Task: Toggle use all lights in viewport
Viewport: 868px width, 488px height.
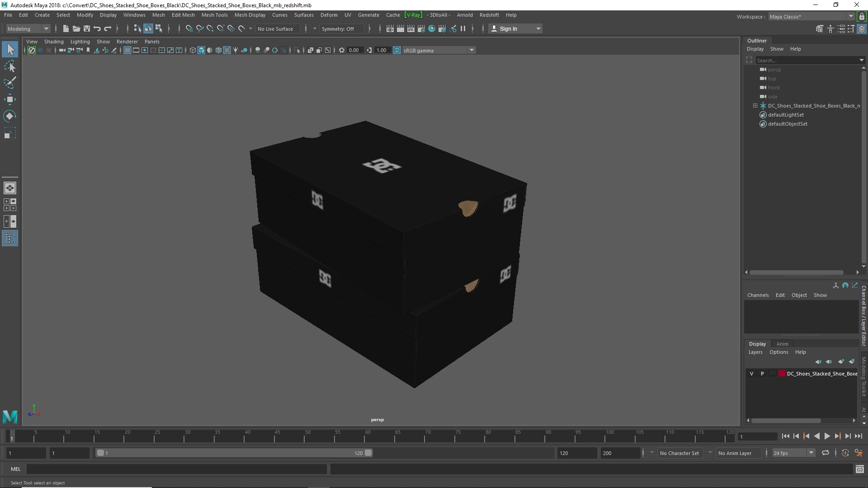Action: (236, 50)
